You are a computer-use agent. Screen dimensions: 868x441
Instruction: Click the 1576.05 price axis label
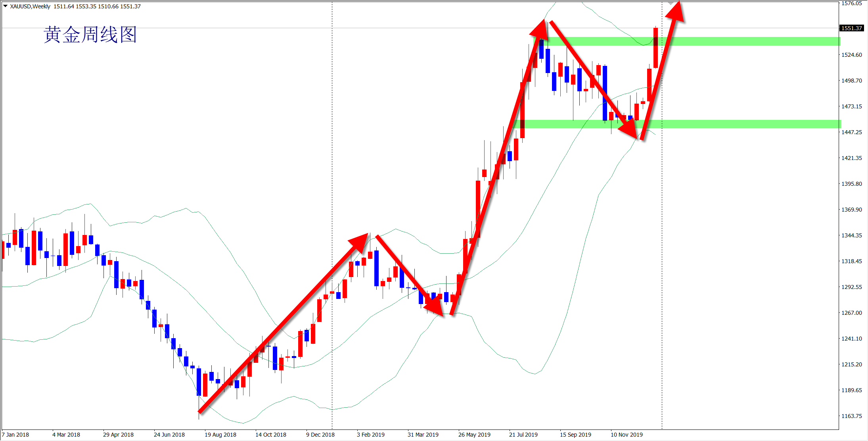(x=852, y=4)
